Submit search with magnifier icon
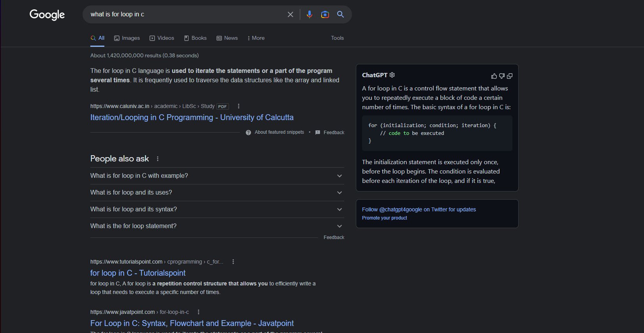Viewport: 644px width, 333px height. (x=340, y=14)
